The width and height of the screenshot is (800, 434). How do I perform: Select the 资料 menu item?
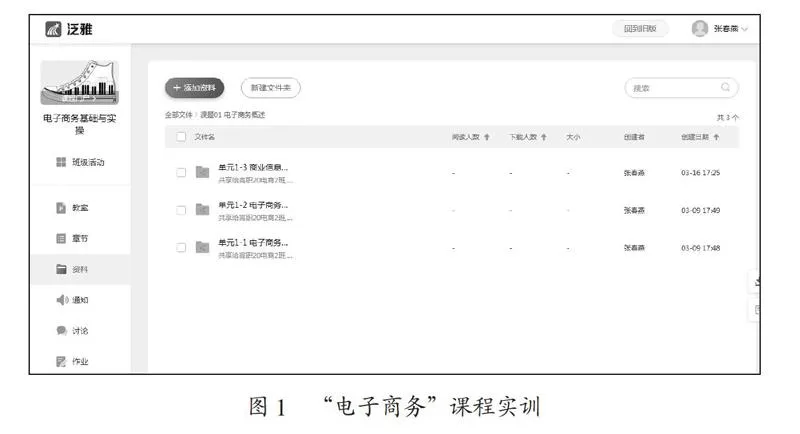click(x=80, y=269)
